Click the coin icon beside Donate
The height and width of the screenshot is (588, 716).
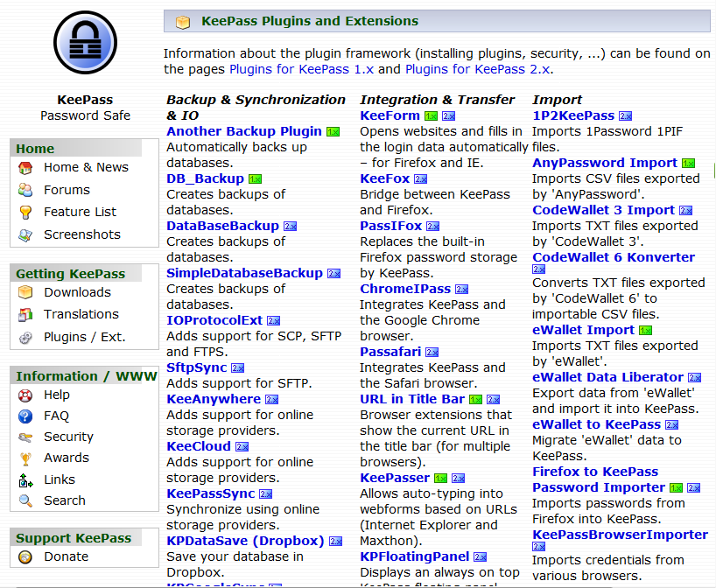coord(25,557)
